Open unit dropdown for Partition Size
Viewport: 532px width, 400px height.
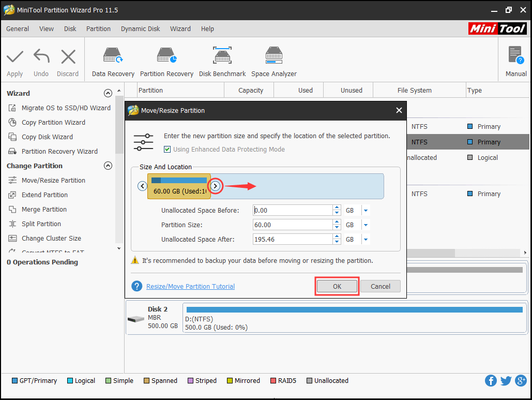[x=366, y=225]
